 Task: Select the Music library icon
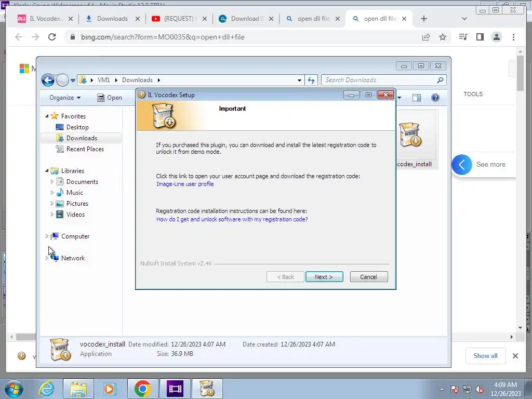pos(60,193)
